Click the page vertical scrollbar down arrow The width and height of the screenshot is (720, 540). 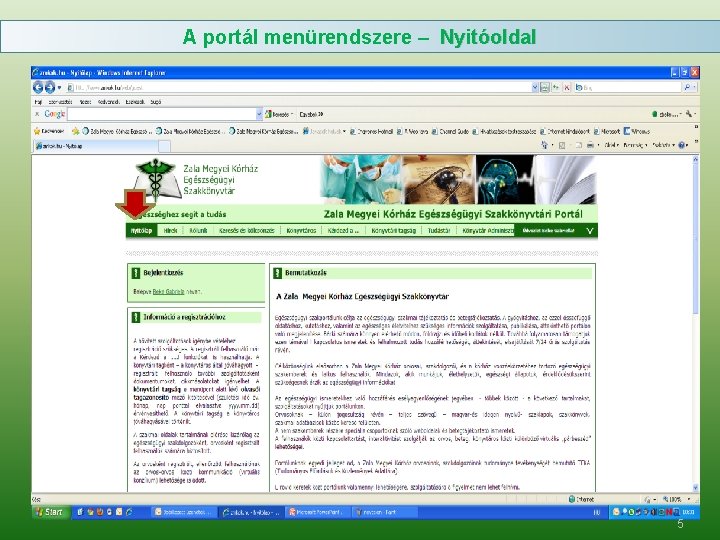(x=695, y=488)
